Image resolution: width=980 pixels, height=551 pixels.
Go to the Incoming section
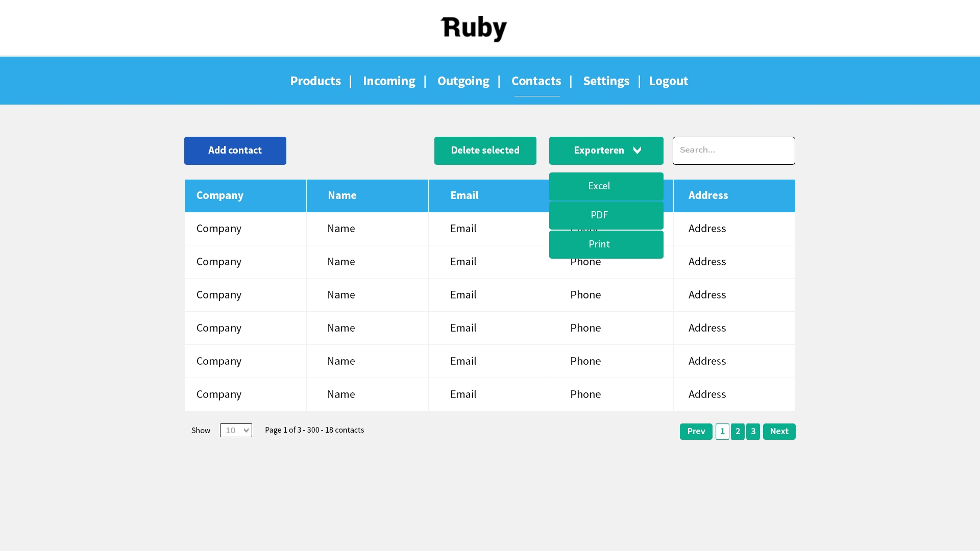coord(389,81)
